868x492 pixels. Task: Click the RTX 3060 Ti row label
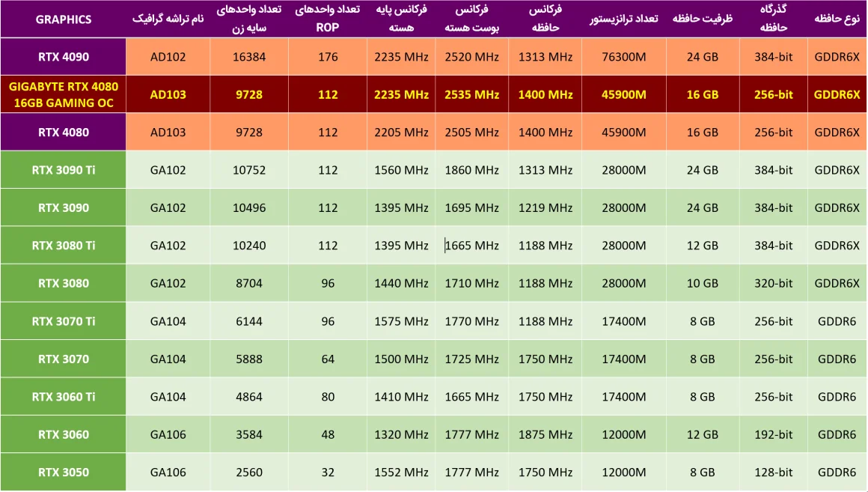click(x=63, y=397)
